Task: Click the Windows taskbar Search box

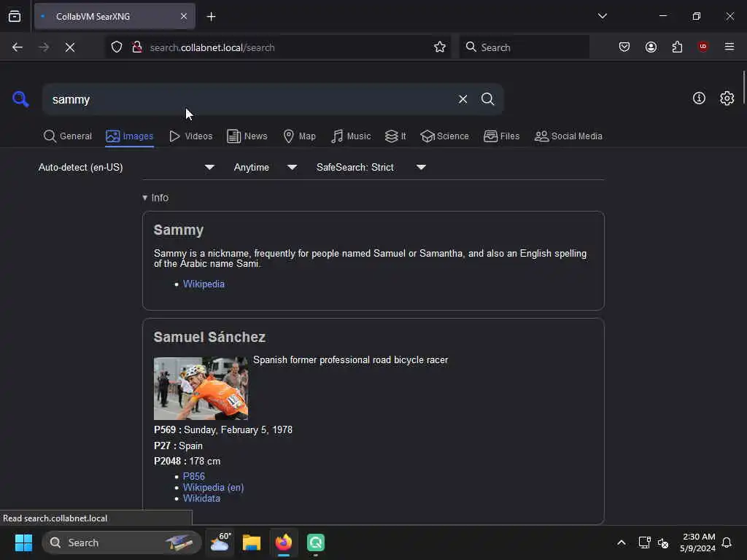Action: (x=122, y=542)
